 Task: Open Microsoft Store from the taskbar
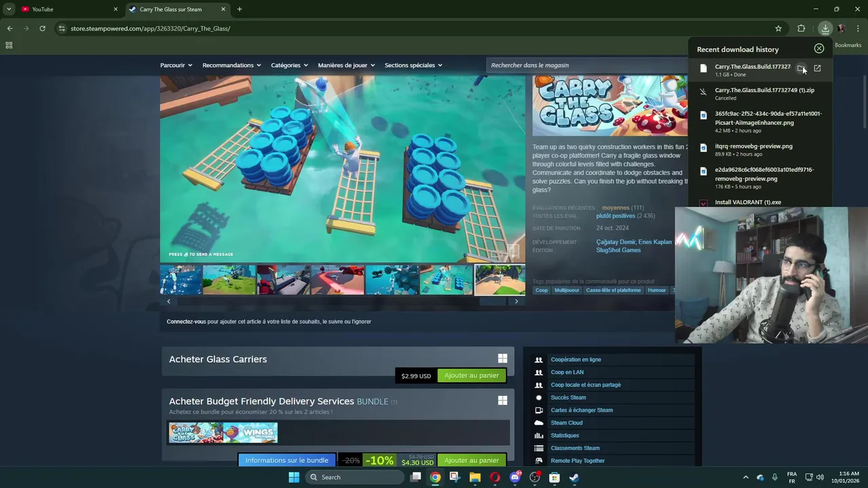click(554, 477)
